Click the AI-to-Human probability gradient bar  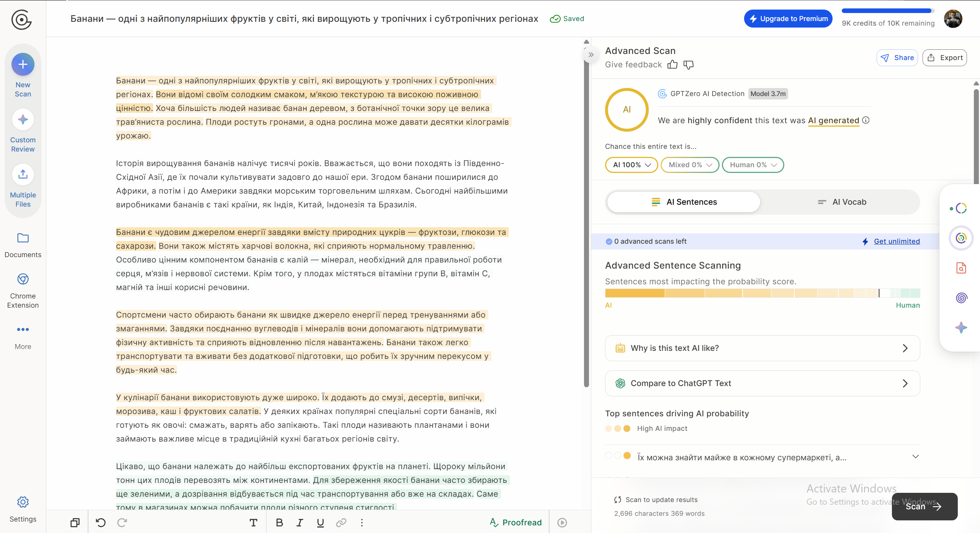click(762, 293)
